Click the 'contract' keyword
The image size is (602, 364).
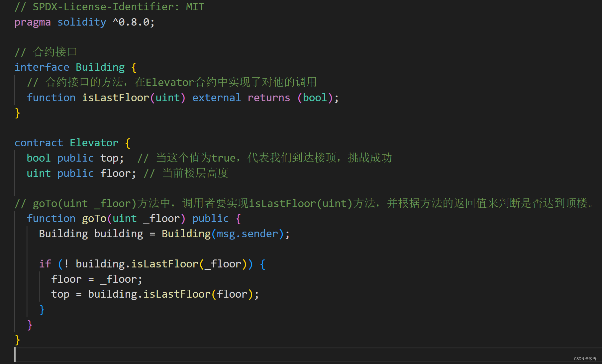point(39,143)
